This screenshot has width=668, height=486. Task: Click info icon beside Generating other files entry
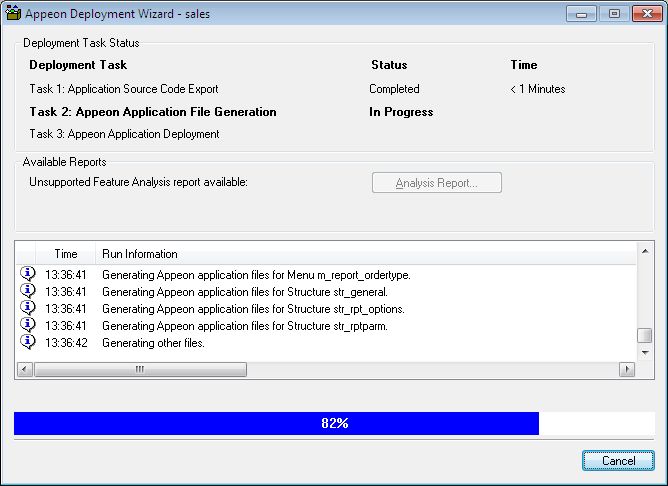tap(28, 342)
